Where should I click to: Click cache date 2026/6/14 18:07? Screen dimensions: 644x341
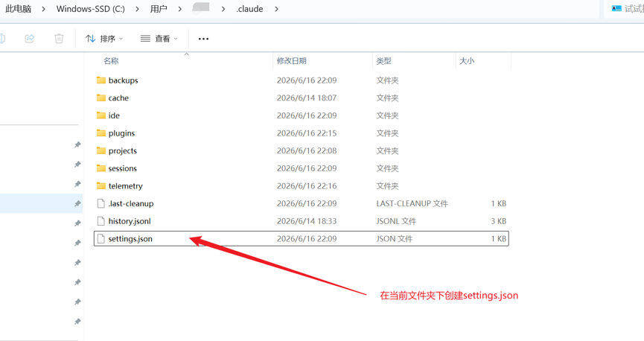point(307,98)
